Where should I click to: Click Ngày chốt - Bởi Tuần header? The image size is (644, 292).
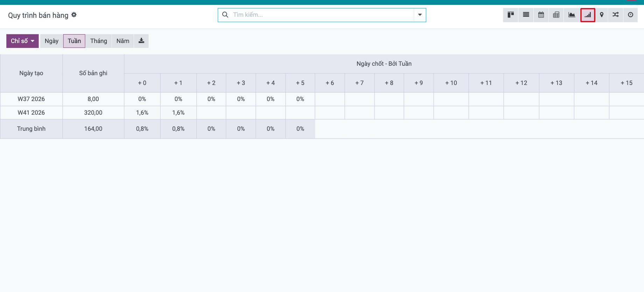tap(384, 64)
